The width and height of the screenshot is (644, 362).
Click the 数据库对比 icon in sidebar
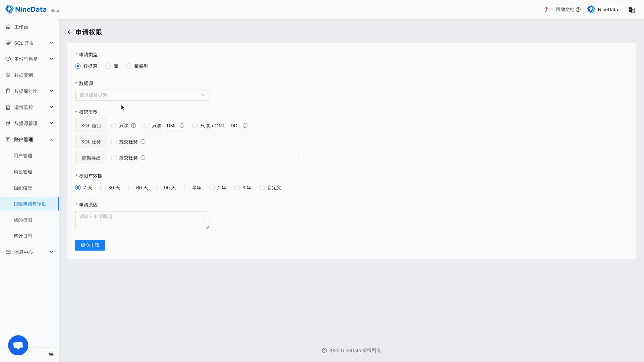[8, 91]
